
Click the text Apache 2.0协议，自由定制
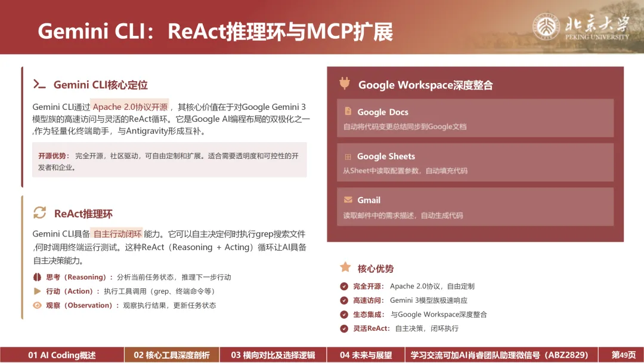(432, 286)
